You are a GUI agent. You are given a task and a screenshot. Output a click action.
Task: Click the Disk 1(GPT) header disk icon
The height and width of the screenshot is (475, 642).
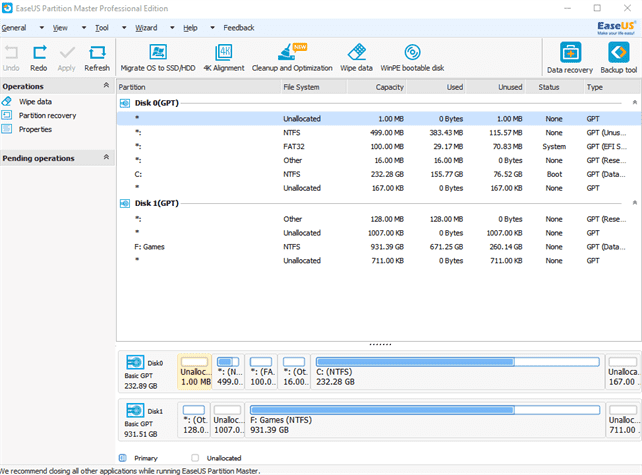coord(125,204)
